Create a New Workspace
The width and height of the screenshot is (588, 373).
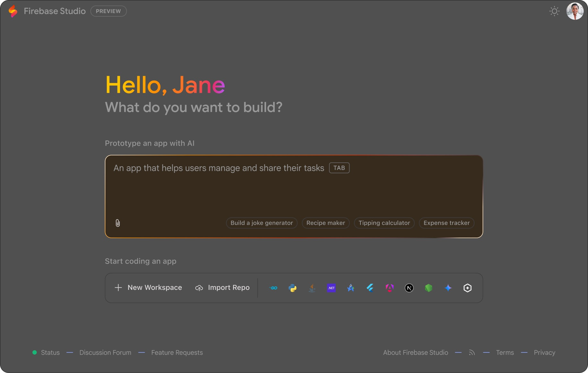[x=148, y=288]
